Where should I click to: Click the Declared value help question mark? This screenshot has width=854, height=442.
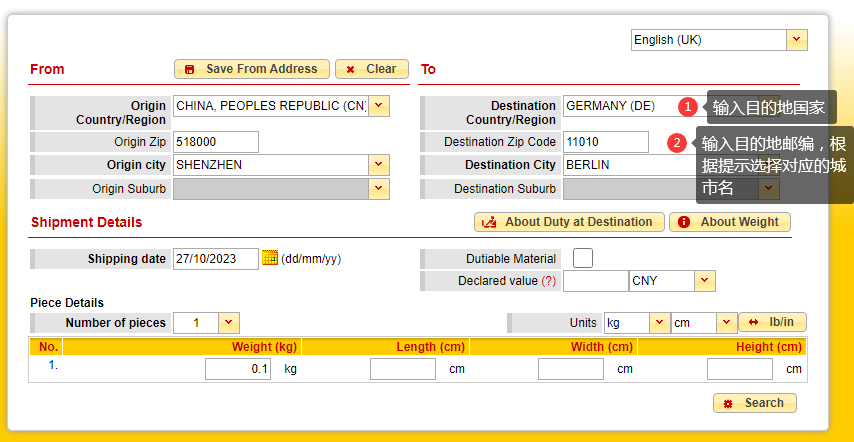click(549, 281)
